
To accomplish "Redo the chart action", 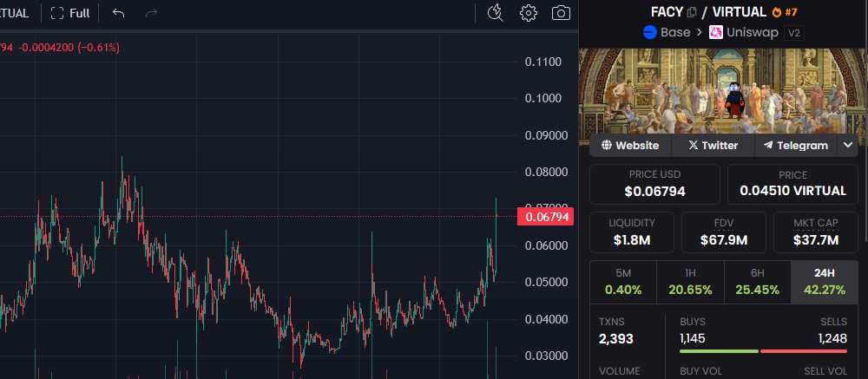I will click(x=151, y=13).
